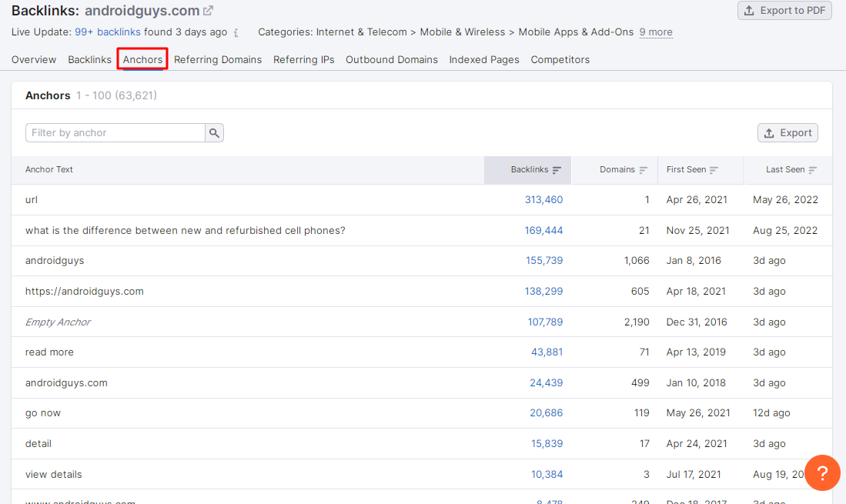Select the 'Empty Anchor' row text
846x504 pixels.
point(58,322)
